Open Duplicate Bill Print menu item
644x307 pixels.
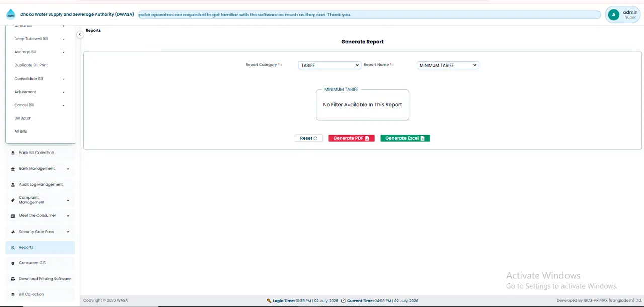[31, 65]
